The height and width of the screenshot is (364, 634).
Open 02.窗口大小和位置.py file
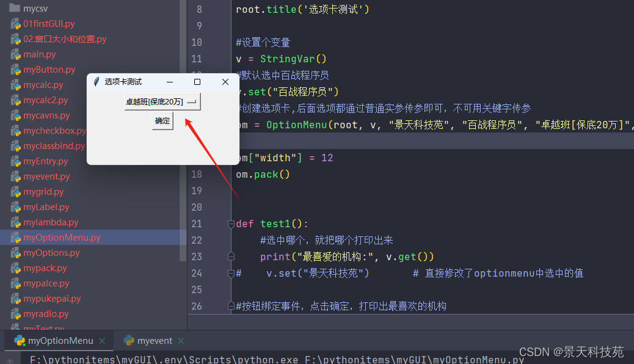coord(65,39)
